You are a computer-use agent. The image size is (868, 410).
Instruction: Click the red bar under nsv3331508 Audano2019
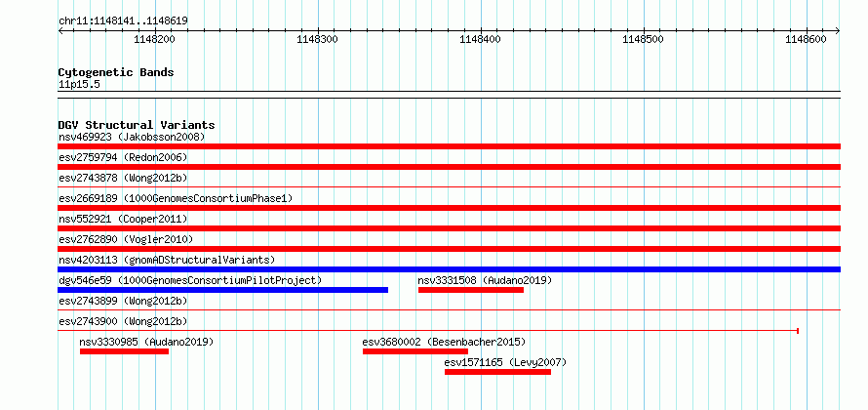pyautogui.click(x=471, y=290)
